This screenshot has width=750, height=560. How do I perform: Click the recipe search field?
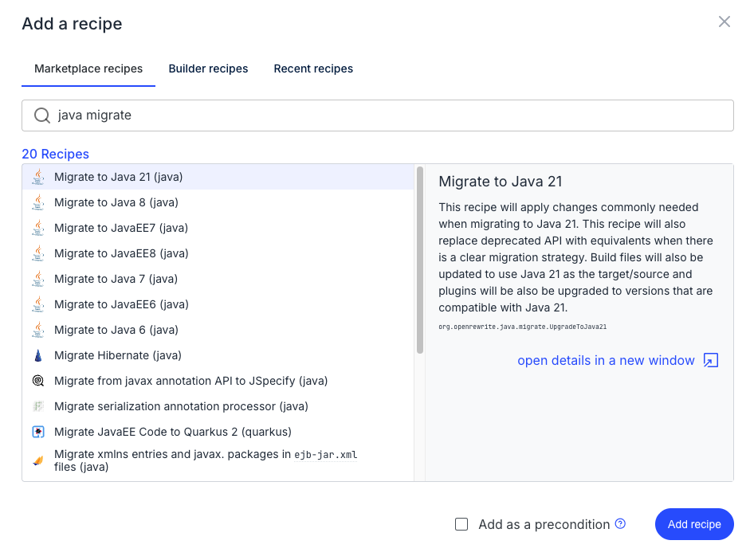tap(378, 116)
